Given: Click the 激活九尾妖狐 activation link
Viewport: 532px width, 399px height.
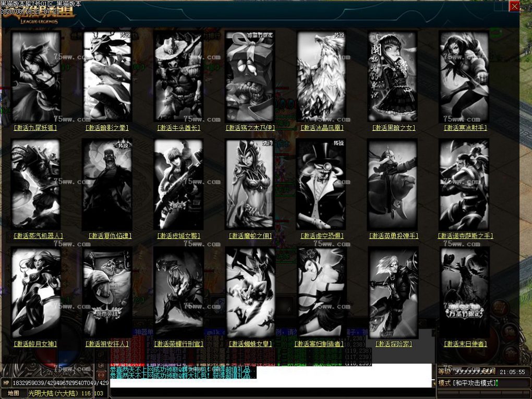Looking at the screenshot, I should tap(35, 127).
